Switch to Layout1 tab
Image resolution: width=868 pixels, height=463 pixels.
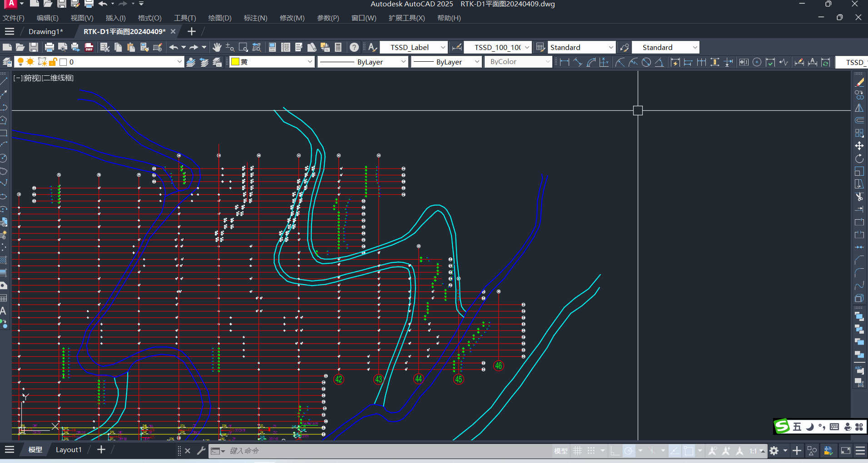pos(69,450)
